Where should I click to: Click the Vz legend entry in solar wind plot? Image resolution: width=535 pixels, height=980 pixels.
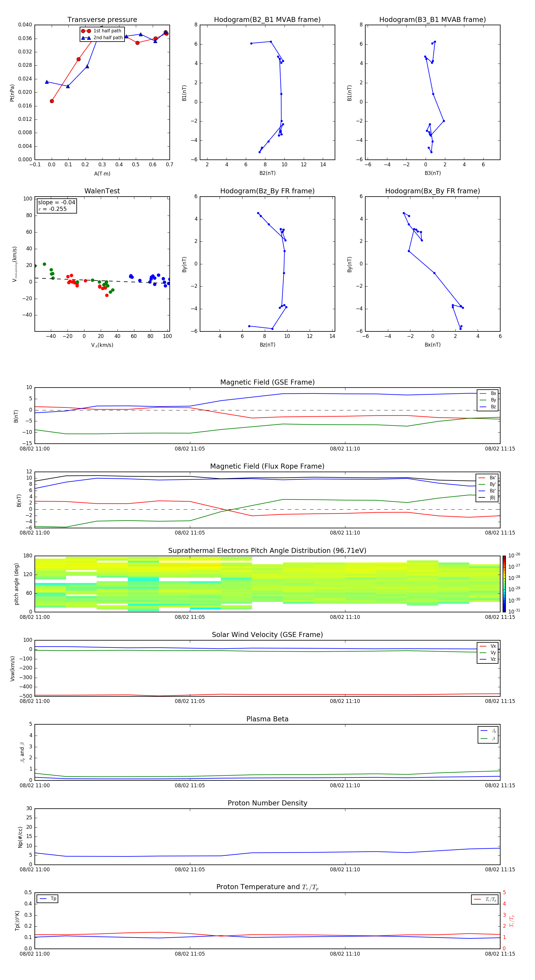click(488, 659)
